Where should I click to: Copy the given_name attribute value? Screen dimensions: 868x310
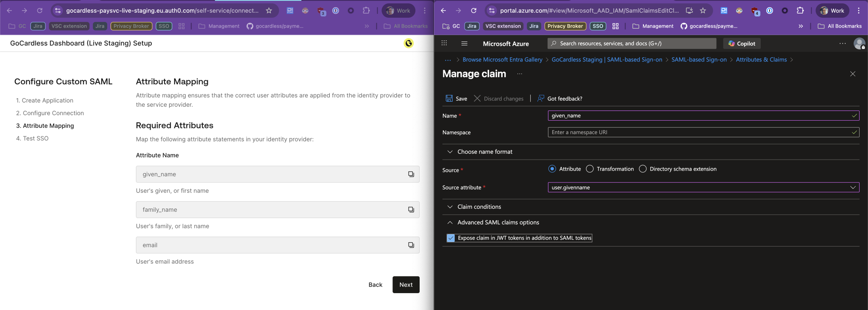click(411, 174)
